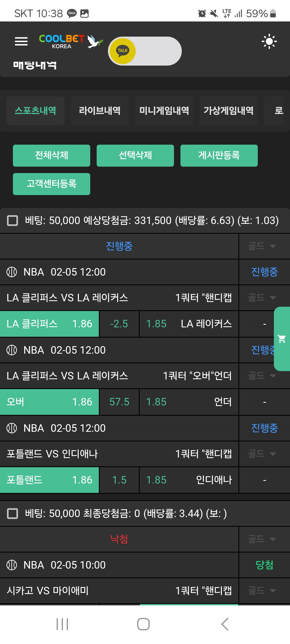This screenshot has height=644, width=290.
Task: Switch to 라이브내역 tab
Action: (100, 111)
